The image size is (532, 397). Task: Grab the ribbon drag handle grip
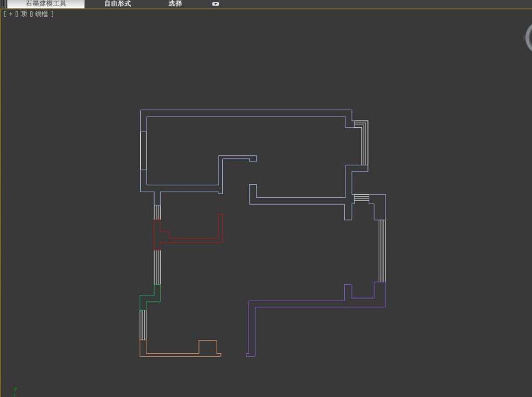[3, 4]
